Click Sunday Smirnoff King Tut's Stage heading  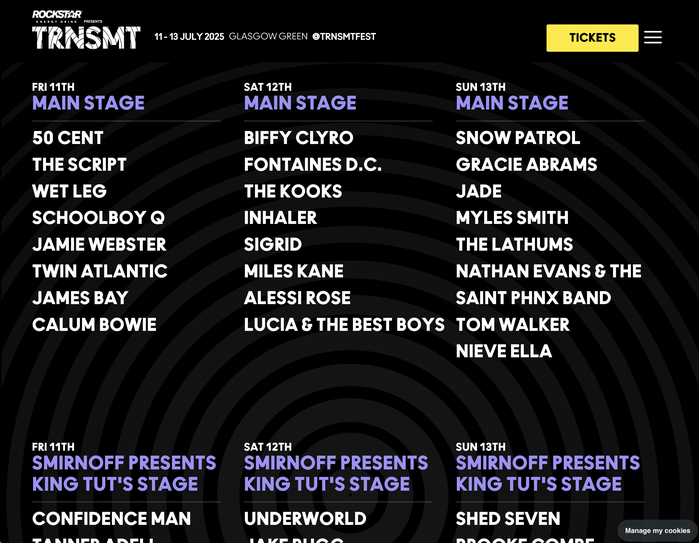(x=547, y=473)
